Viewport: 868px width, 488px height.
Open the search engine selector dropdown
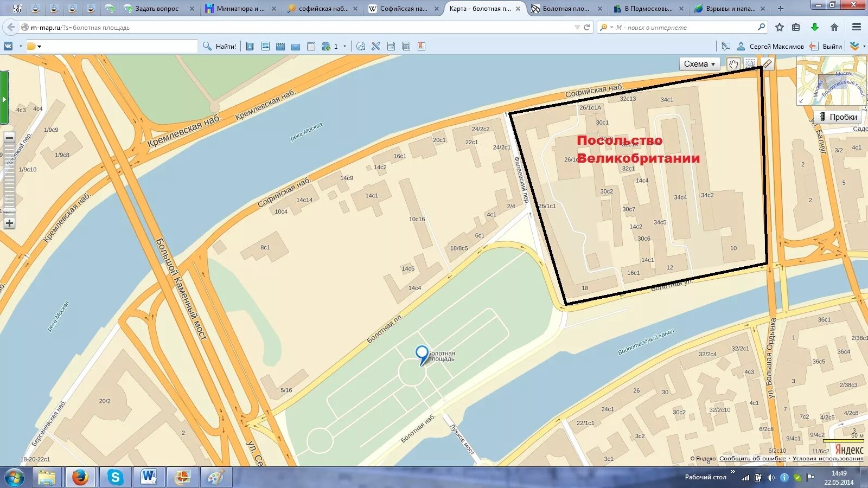point(606,27)
